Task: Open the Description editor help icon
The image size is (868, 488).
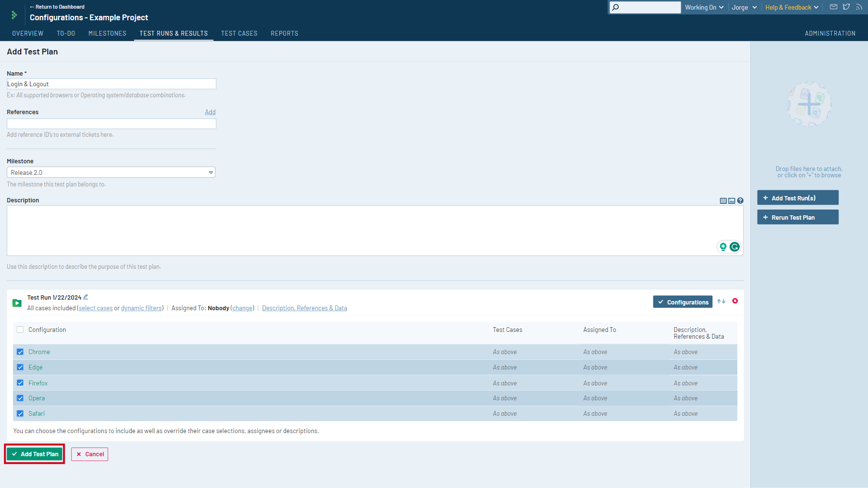Action: (x=740, y=201)
